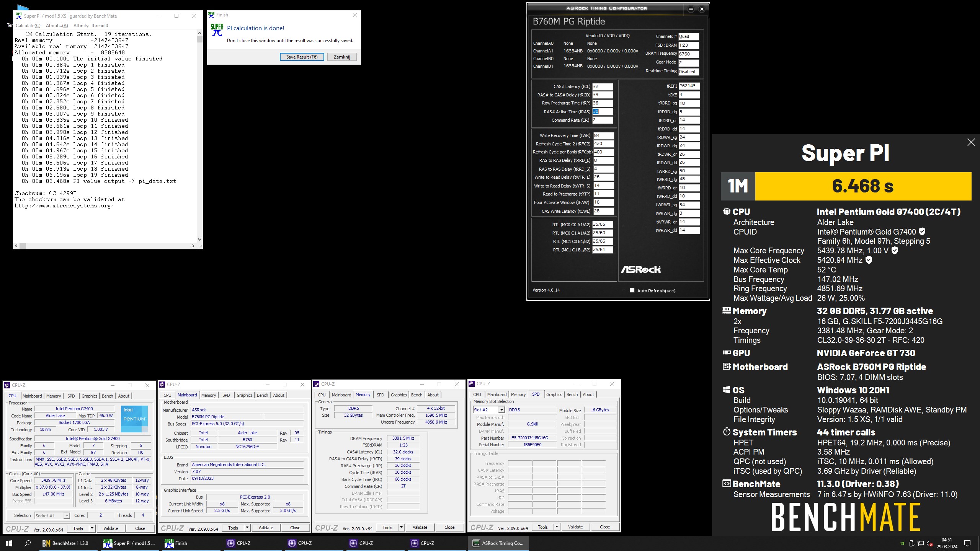Click Tools button in CPU-Z Memory window
The width and height of the screenshot is (980, 551).
[387, 527]
